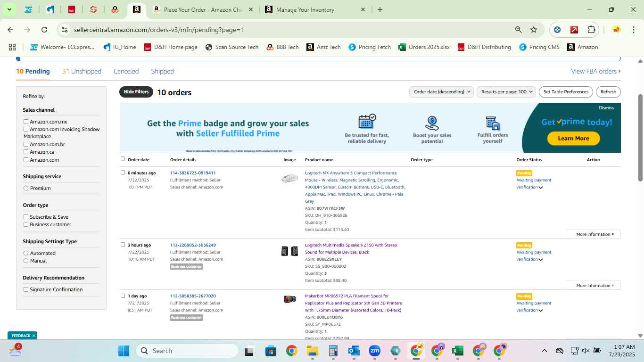Expand Logitech Z150 speakers order status chevron
644x362 pixels.
pos(541,260)
